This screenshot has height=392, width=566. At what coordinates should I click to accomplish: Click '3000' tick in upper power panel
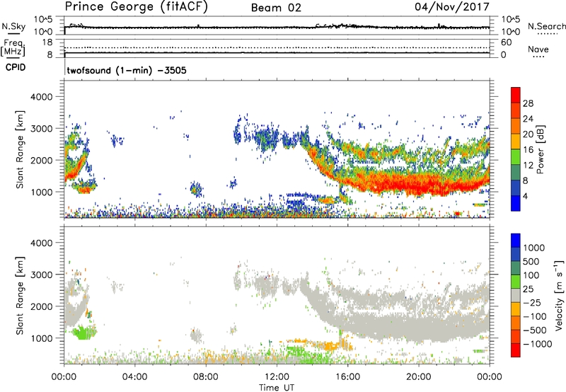tap(41, 129)
